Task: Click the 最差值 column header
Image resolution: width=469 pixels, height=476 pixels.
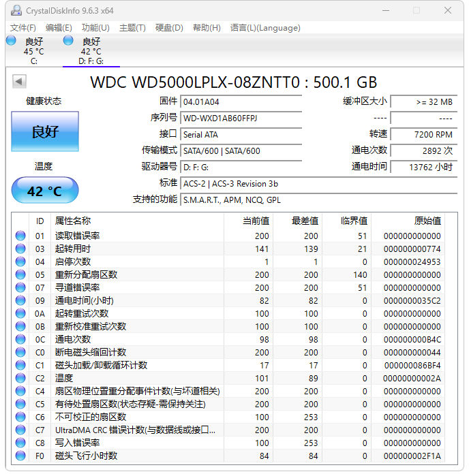Action: 298,221
